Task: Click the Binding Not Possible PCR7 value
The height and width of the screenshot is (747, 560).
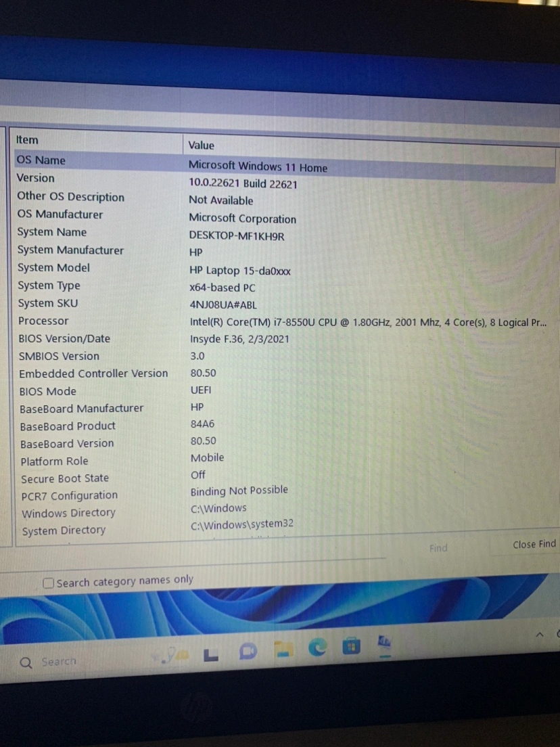Action: (239, 491)
